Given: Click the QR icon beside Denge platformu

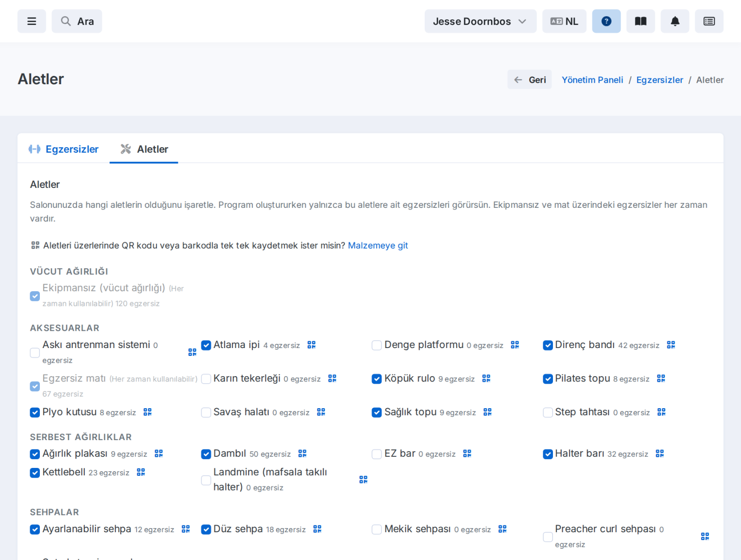Looking at the screenshot, I should [515, 345].
